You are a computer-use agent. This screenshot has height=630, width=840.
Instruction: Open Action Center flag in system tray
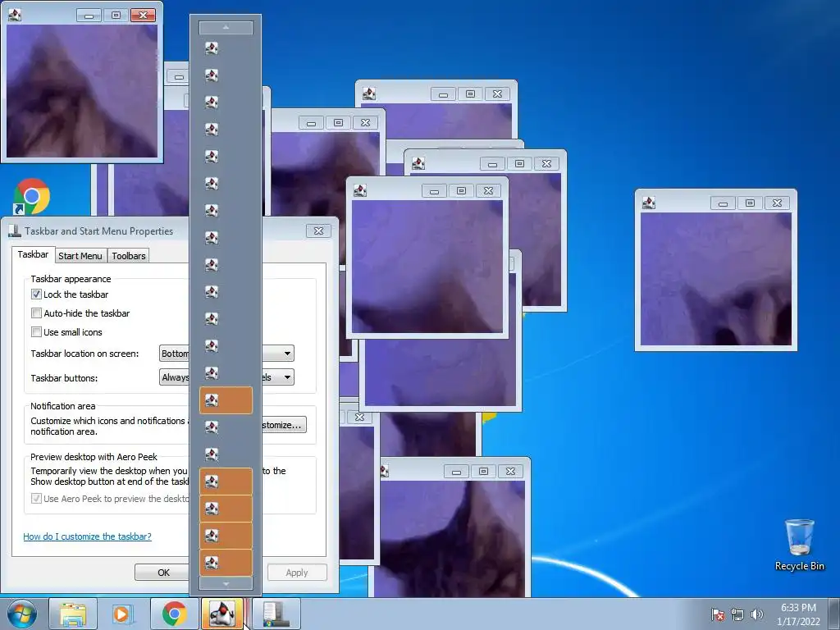pos(718,614)
